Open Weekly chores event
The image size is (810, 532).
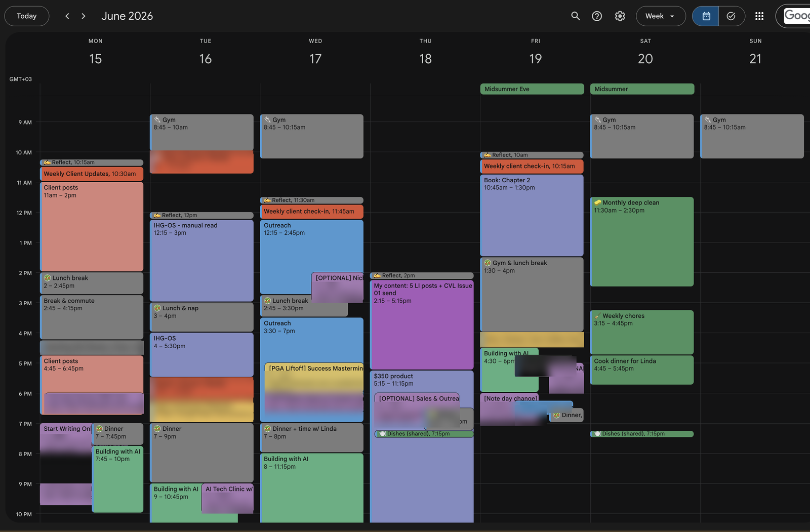point(642,332)
